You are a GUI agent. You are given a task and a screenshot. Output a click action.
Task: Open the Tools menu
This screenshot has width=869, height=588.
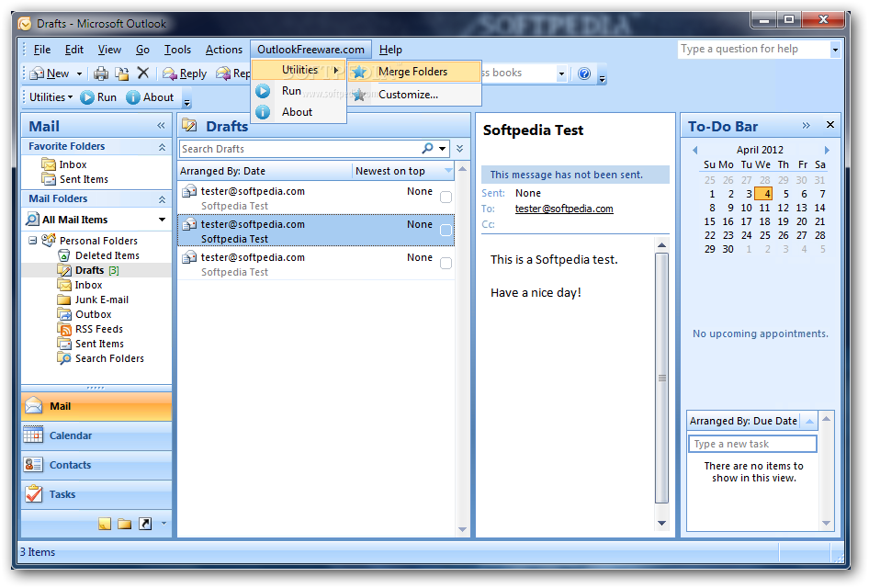177,50
